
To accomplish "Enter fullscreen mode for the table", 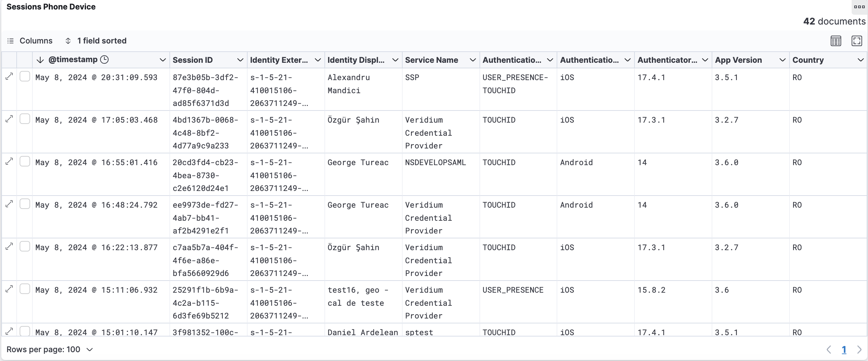I will click(x=857, y=41).
